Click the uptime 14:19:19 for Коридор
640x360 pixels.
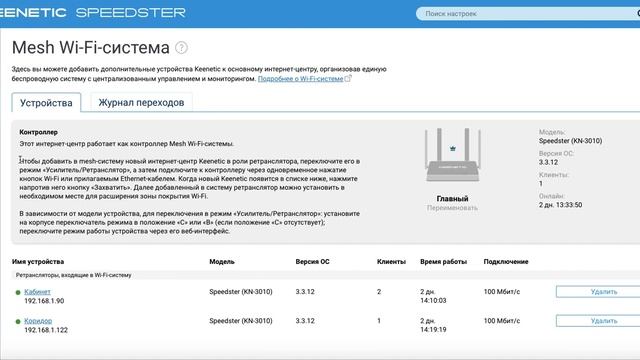(433, 330)
